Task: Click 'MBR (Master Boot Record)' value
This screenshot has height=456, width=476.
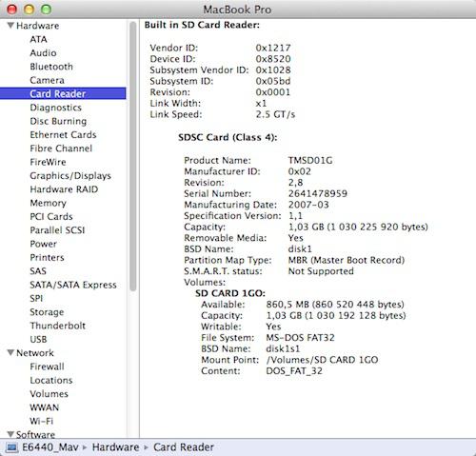Action: click(347, 261)
